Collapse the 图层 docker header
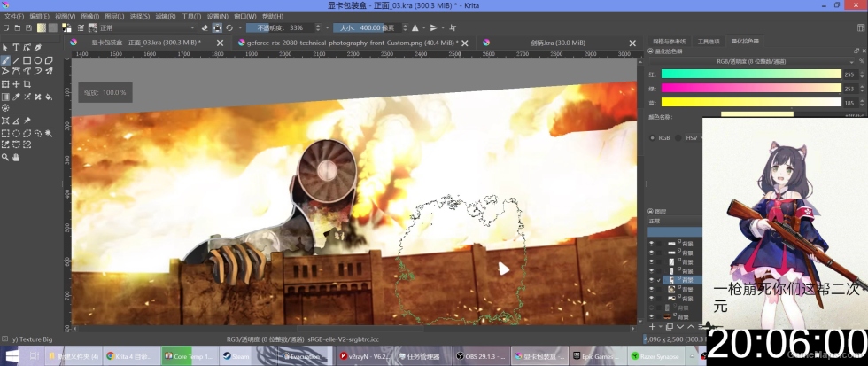Screen dimensions: 868x366 click(x=650, y=211)
